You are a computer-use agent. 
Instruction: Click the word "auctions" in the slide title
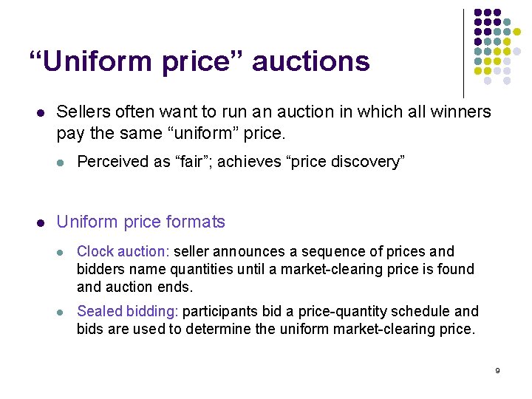click(x=310, y=61)
